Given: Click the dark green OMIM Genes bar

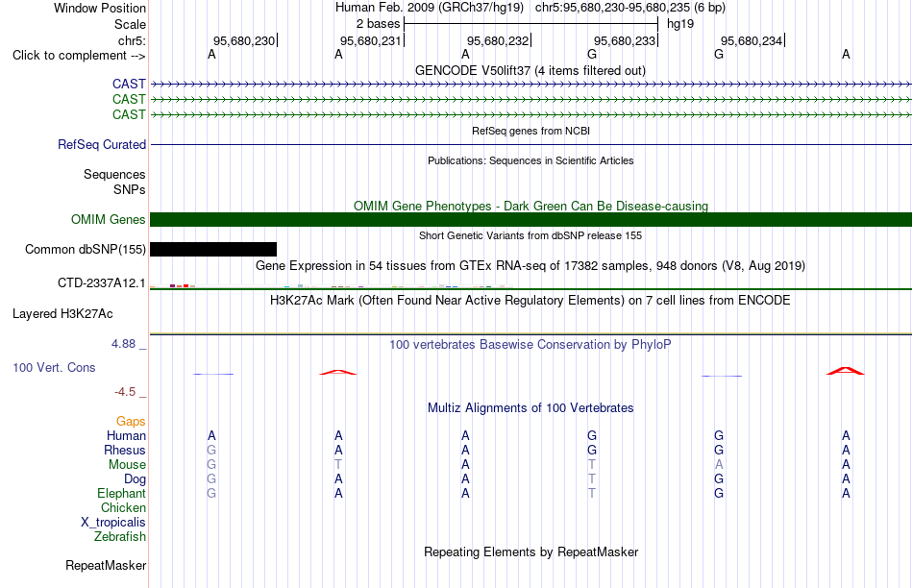Looking at the screenshot, I should click(531, 219).
